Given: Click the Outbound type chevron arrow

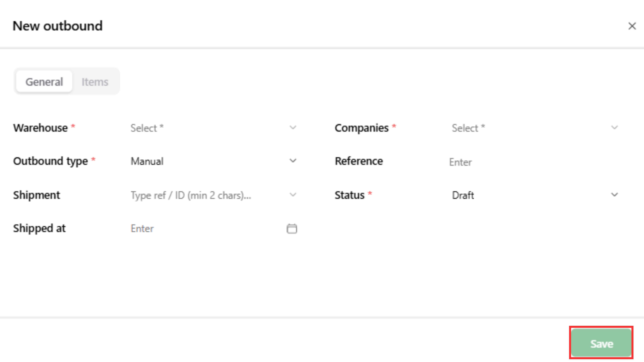Looking at the screenshot, I should [x=293, y=161].
